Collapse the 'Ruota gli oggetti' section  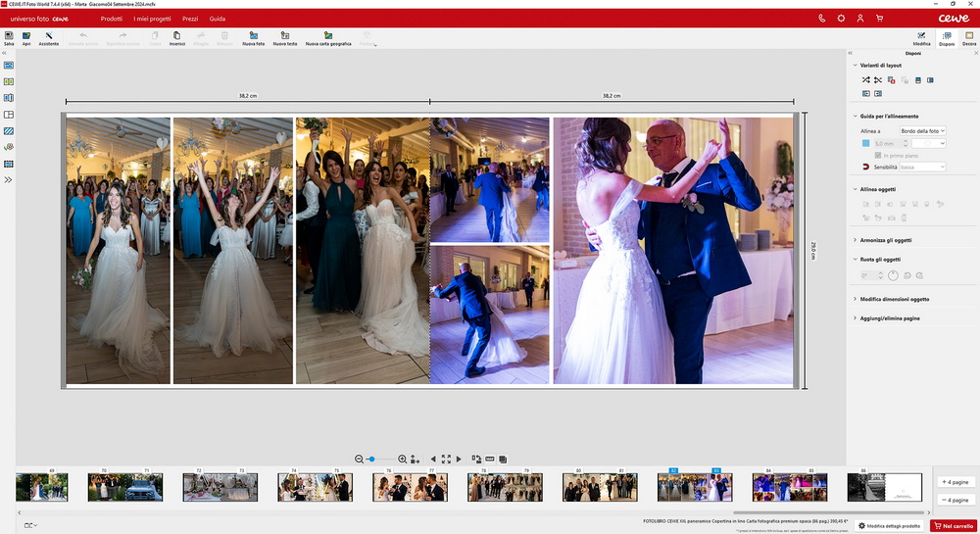tap(855, 260)
